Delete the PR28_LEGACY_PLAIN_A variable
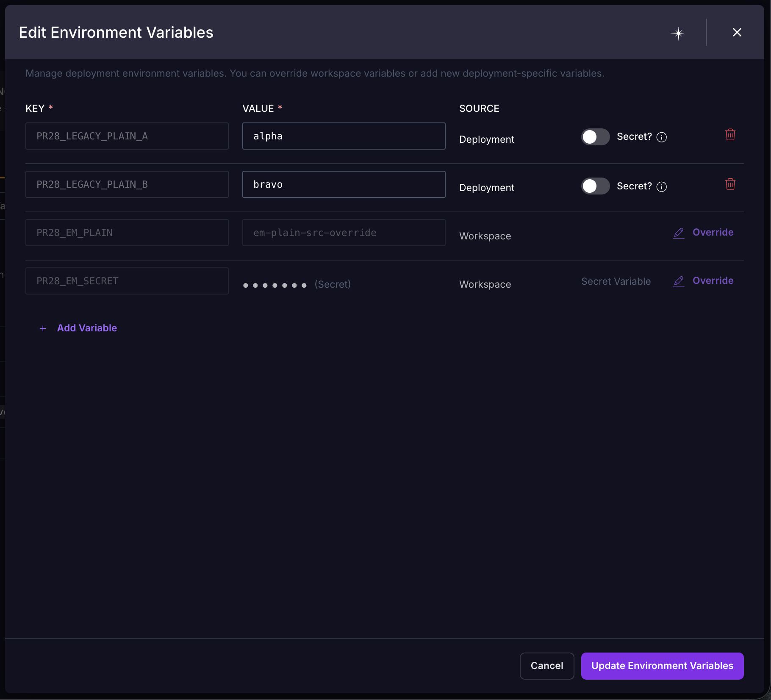The image size is (771, 700). tap(730, 135)
